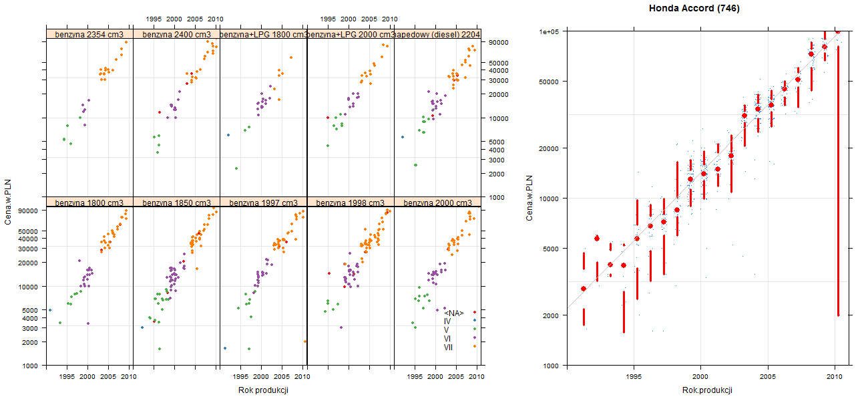Click the "5000" tick in Honda Accord plot
This screenshot has height=401, width=868.
point(552,249)
